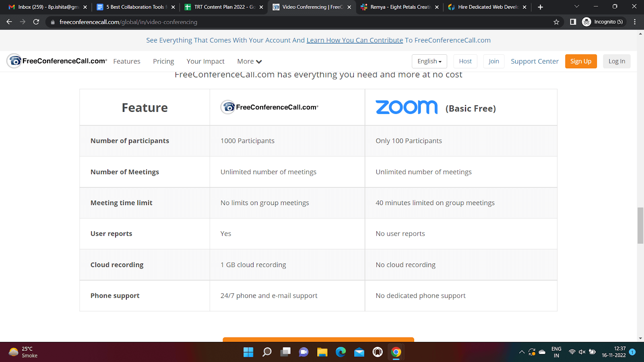Open Chrome three-dot menu
Viewport: 644px width, 362px height.
pyautogui.click(x=635, y=22)
